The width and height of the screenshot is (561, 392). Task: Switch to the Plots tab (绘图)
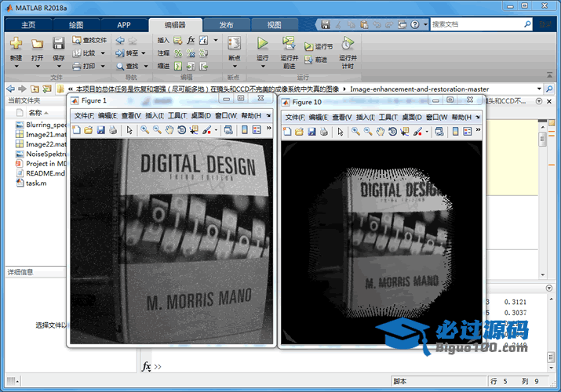[76, 24]
